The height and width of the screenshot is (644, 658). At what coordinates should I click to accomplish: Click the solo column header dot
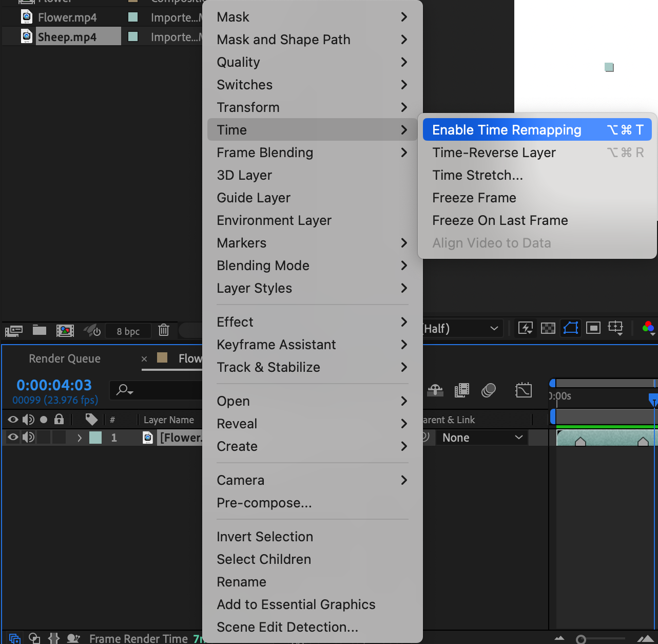click(x=44, y=420)
